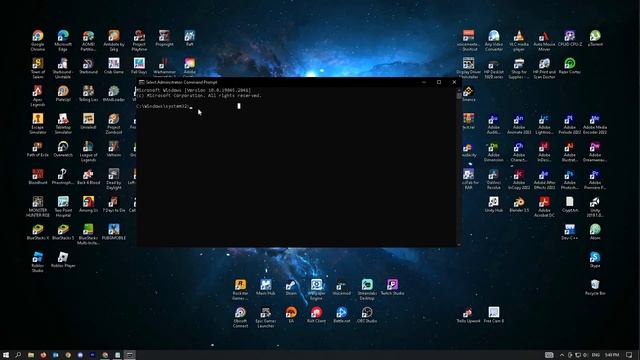
Task: Select the Streamlabs Desktop icon
Action: point(367,289)
